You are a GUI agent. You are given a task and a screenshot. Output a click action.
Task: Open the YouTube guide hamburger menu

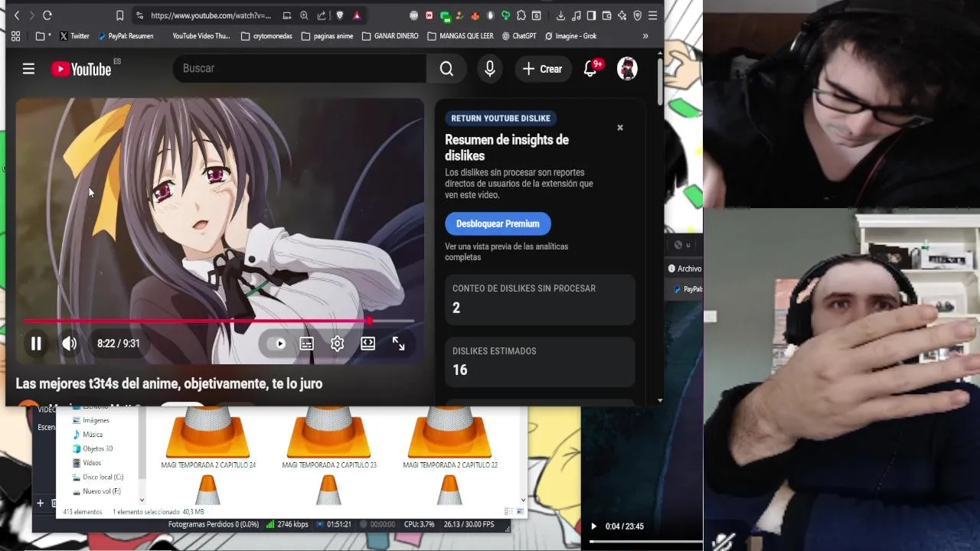pos(28,69)
